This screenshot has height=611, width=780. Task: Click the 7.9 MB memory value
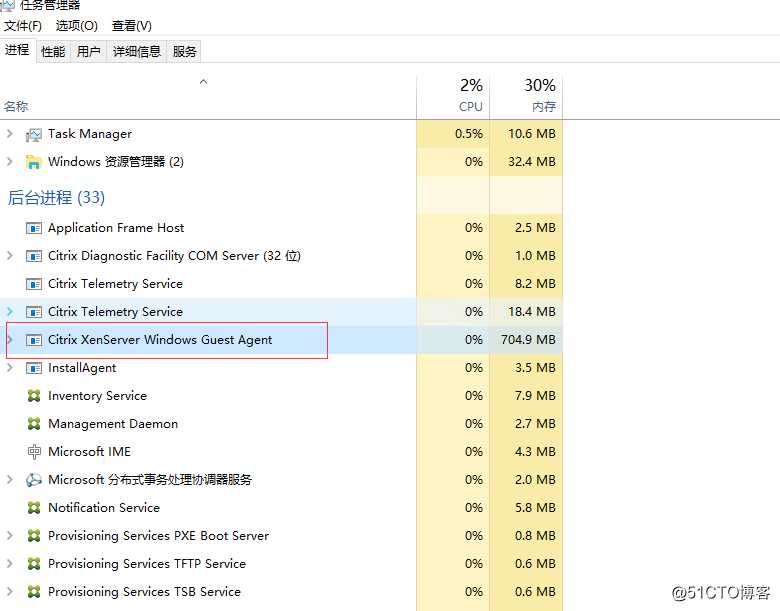(x=535, y=396)
